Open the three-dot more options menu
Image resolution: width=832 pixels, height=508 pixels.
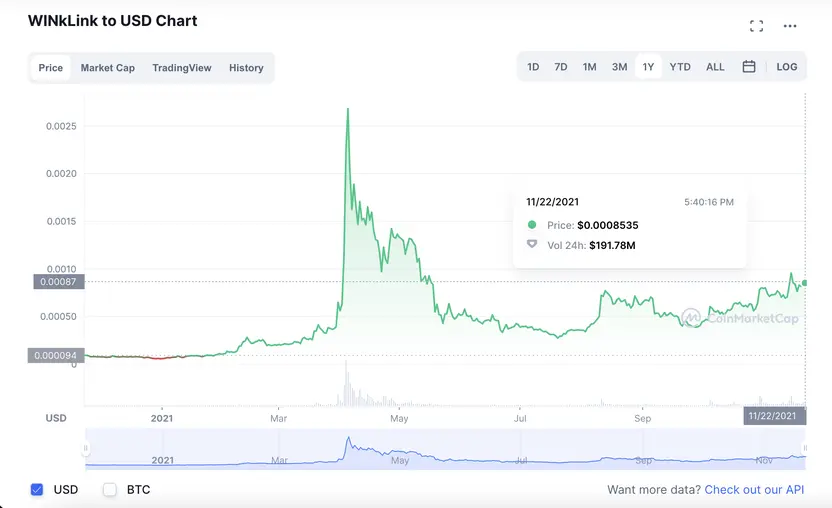click(x=790, y=26)
